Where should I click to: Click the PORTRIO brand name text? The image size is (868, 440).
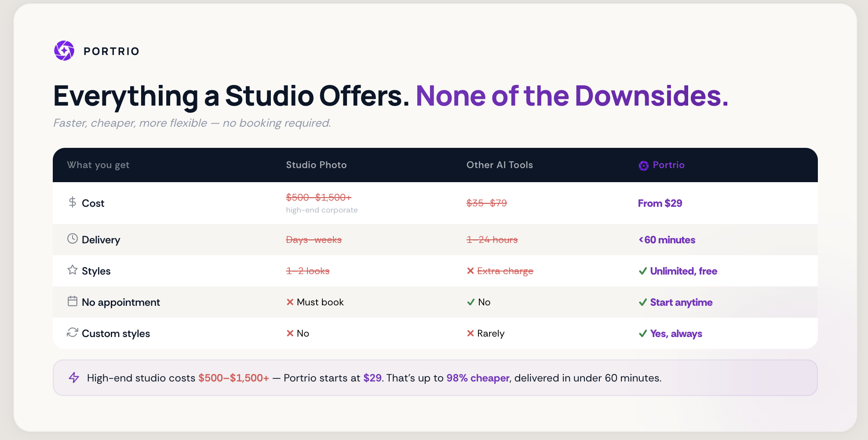click(112, 51)
